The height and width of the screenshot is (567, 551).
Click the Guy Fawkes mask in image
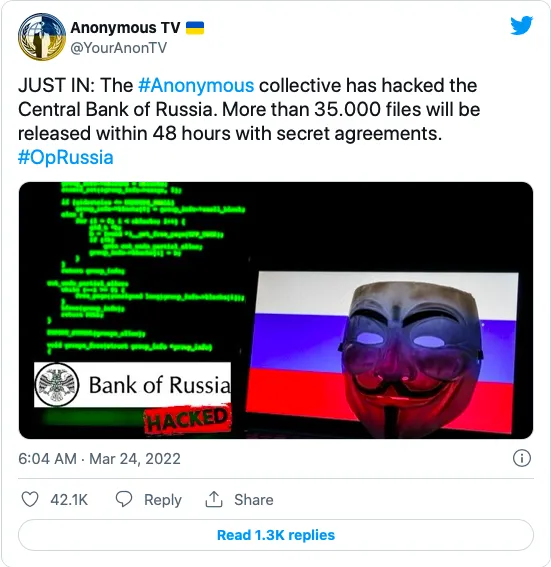[x=411, y=358]
